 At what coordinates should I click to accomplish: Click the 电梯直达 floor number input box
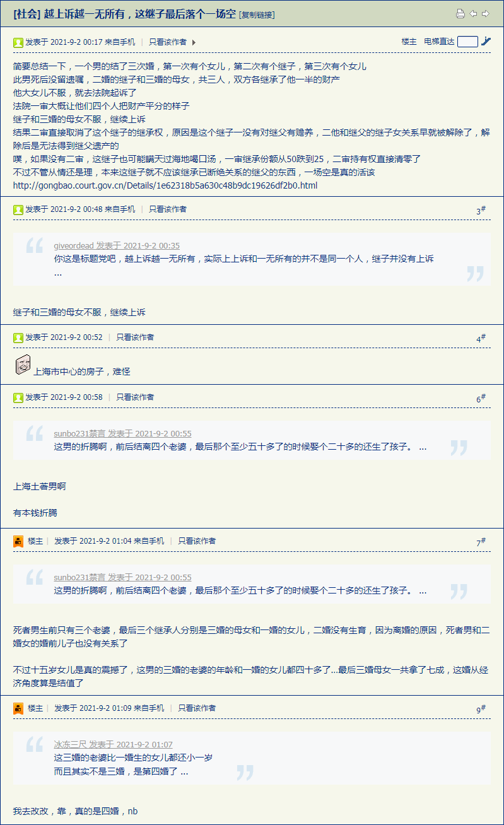(x=467, y=42)
